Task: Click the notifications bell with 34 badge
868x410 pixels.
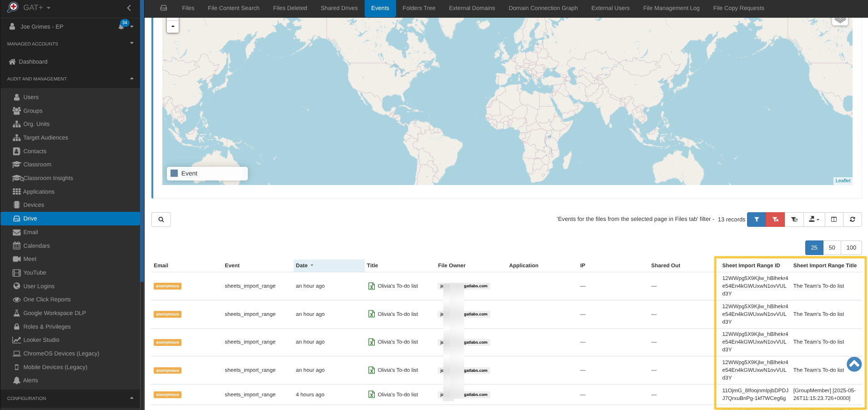Action: click(x=121, y=26)
